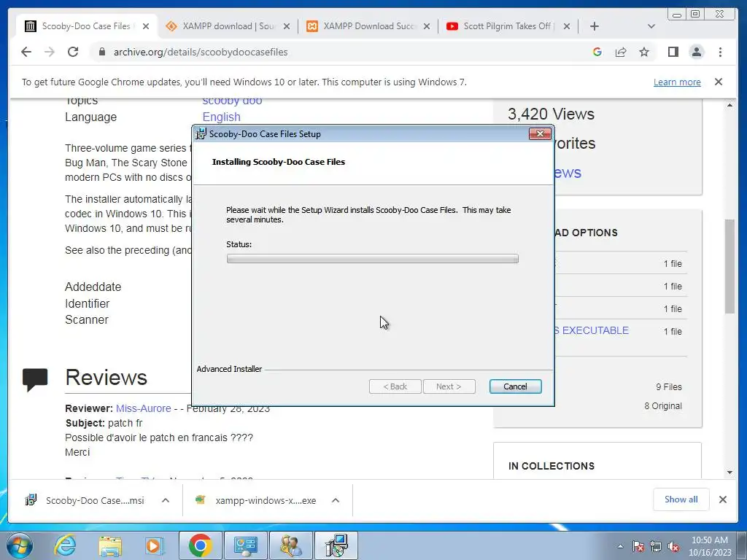This screenshot has width=747, height=560.
Task: Click the Reviews speech bubble icon
Action: coord(35,379)
